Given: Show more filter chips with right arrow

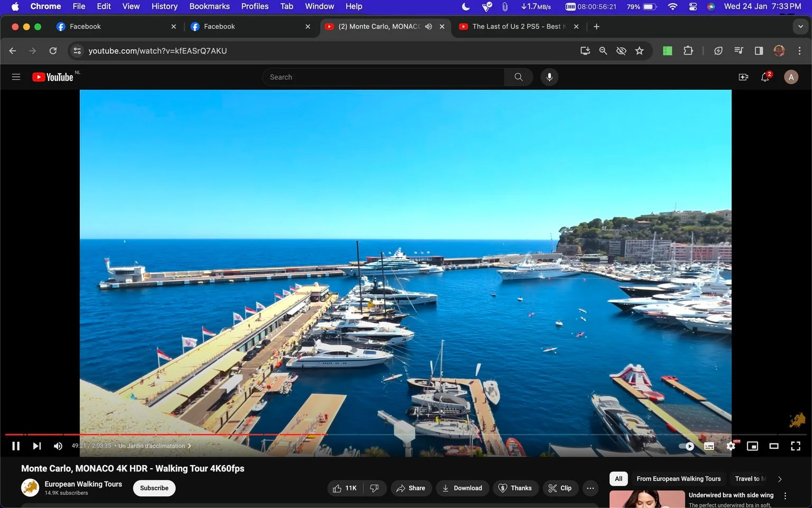Looking at the screenshot, I should (779, 479).
